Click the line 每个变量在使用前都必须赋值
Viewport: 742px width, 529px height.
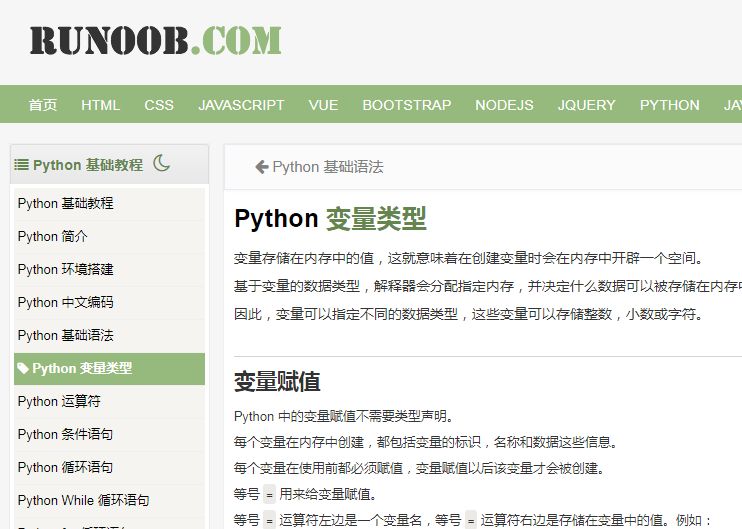[x=419, y=468]
